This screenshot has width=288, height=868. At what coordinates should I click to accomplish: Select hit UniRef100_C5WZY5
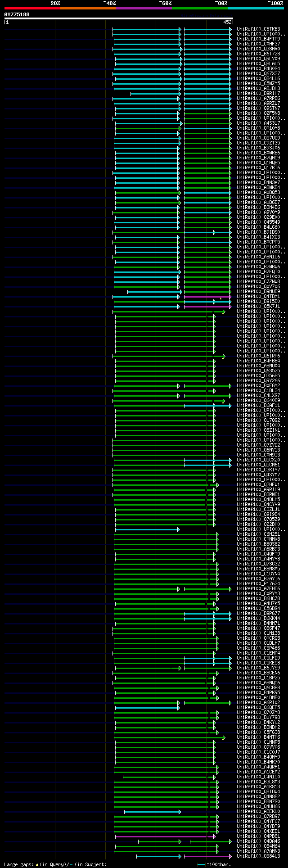258,84
